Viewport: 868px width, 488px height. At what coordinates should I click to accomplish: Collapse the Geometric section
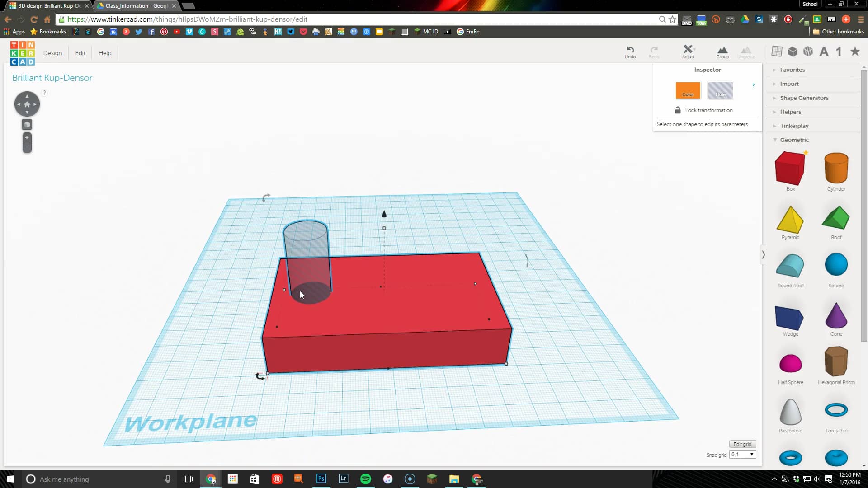coord(794,140)
